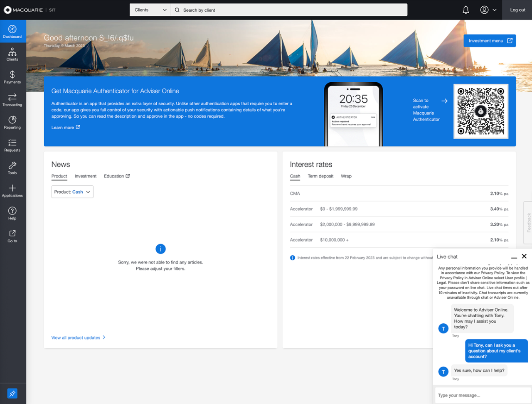The height and width of the screenshot is (404, 532).
Task: Minimize the Live chat window
Action: coord(514,257)
